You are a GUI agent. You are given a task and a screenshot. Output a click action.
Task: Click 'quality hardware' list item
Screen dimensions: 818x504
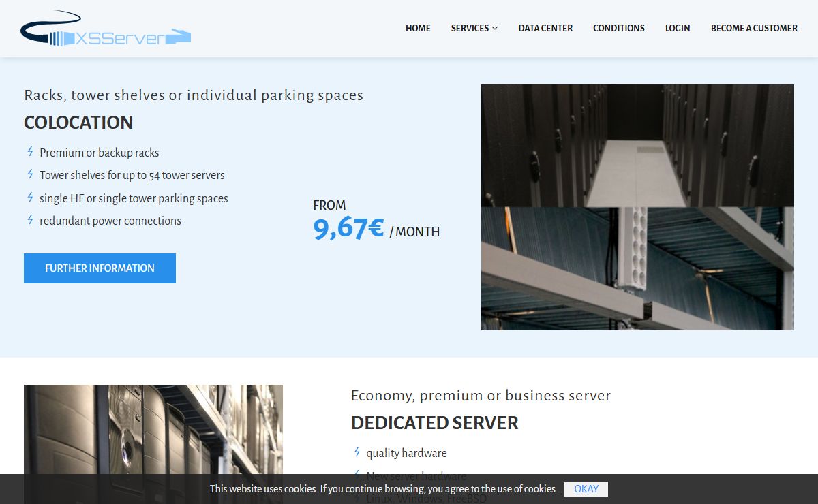(406, 453)
